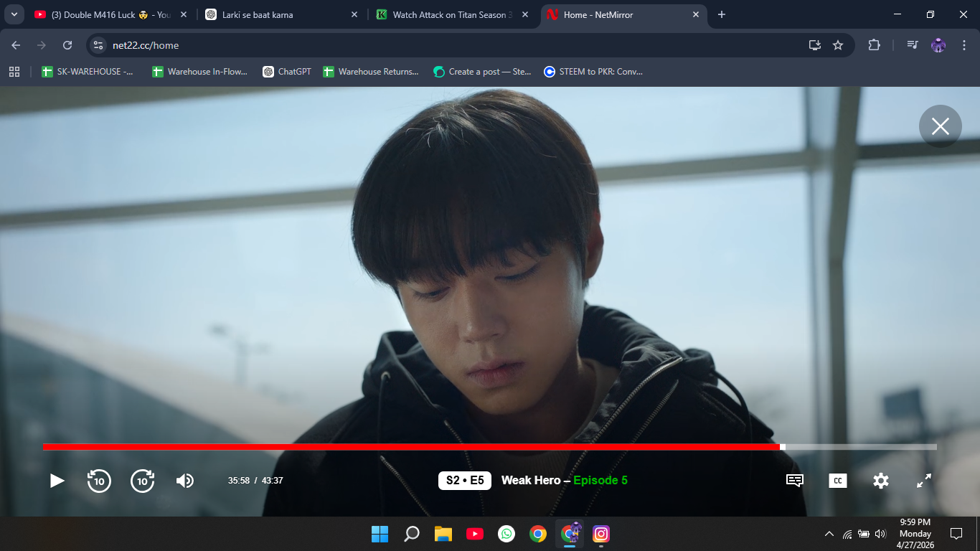Open a new browser tab
980x551 pixels.
pyautogui.click(x=722, y=14)
